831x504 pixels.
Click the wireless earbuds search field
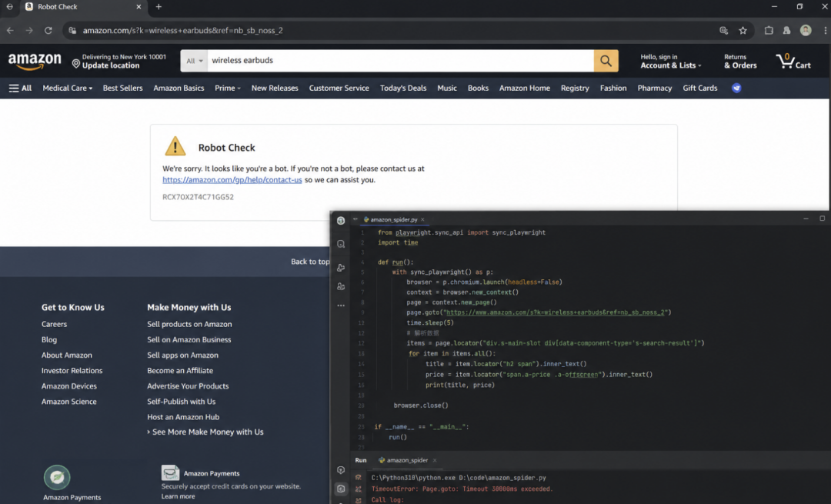point(400,61)
